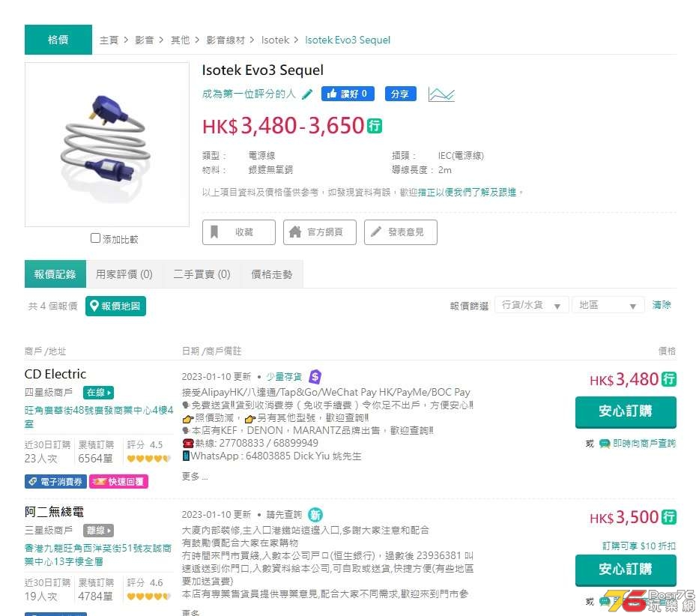Toggle CD Electric 在線 status badge

point(99,393)
